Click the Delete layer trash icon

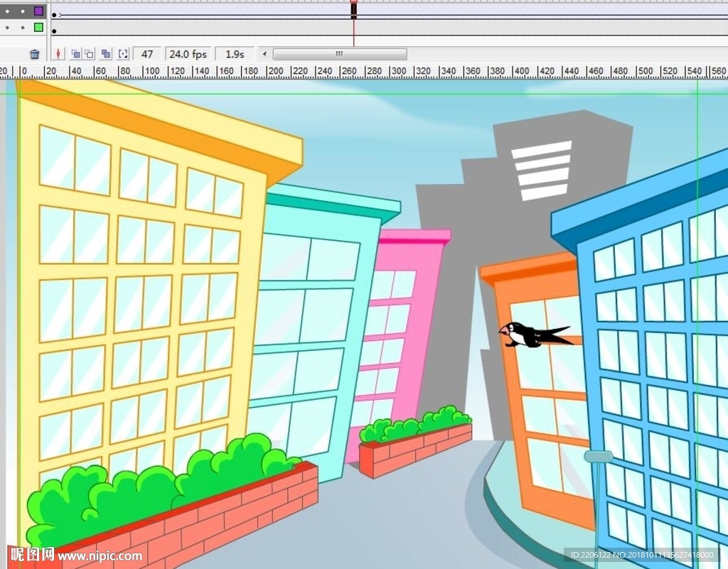coord(34,54)
